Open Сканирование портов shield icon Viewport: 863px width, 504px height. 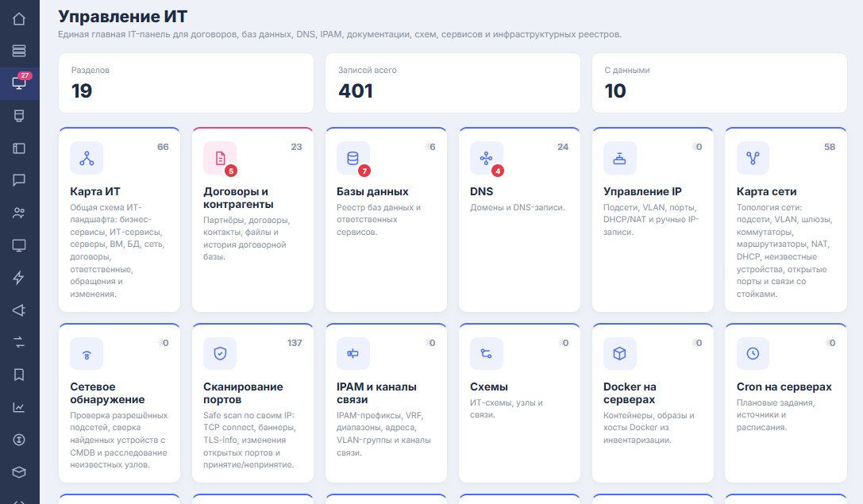coord(220,353)
